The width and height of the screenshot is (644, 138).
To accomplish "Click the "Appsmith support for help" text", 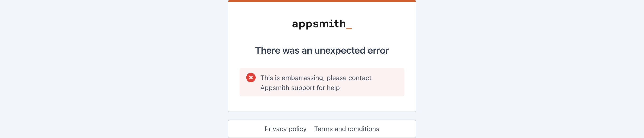I will click(x=300, y=88).
